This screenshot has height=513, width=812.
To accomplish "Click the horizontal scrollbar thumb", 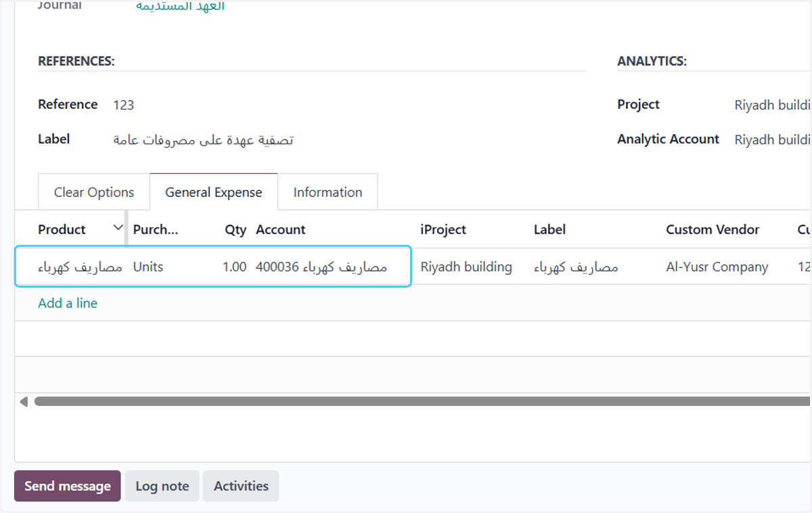I will coord(422,401).
